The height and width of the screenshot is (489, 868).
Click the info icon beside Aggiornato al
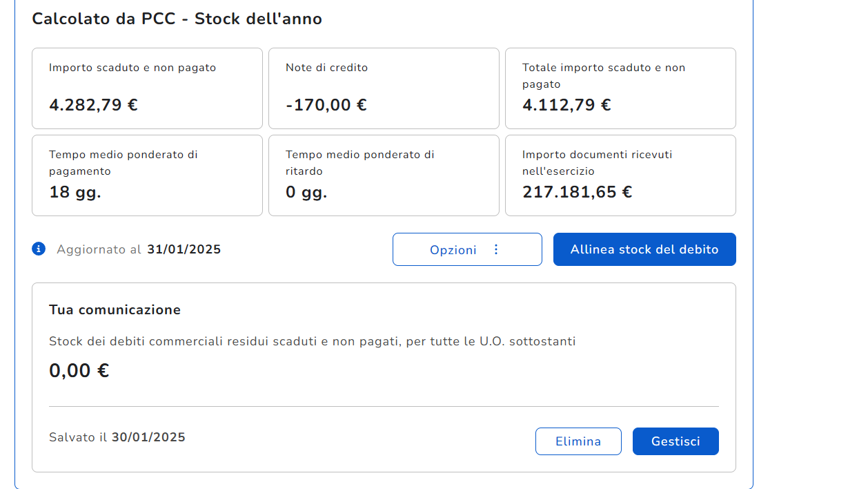[x=39, y=249]
